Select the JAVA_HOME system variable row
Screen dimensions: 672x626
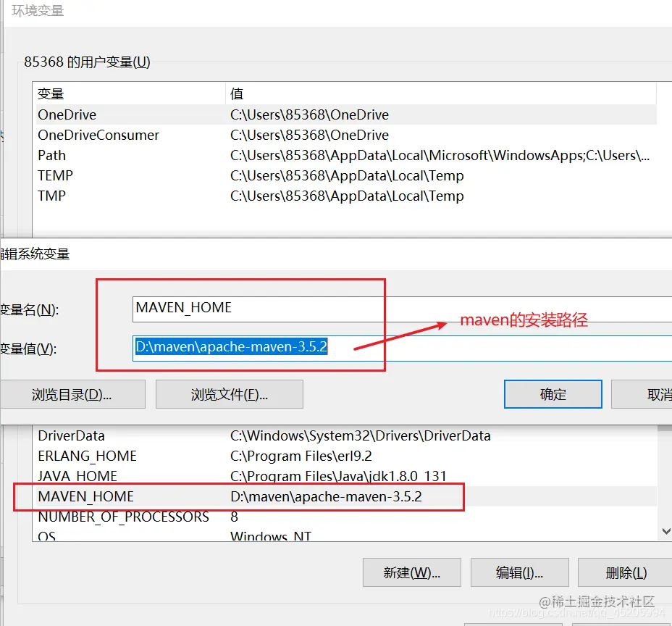tap(346, 476)
